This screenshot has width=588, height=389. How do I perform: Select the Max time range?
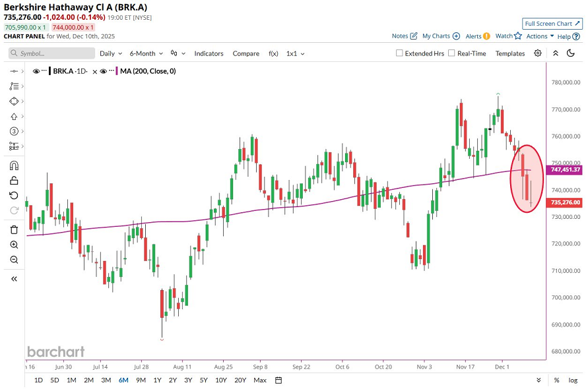pyautogui.click(x=260, y=380)
